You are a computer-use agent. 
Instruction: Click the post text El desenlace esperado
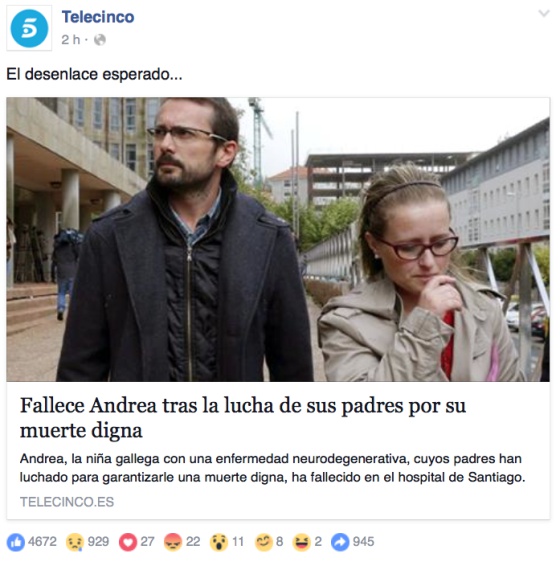click(x=95, y=75)
